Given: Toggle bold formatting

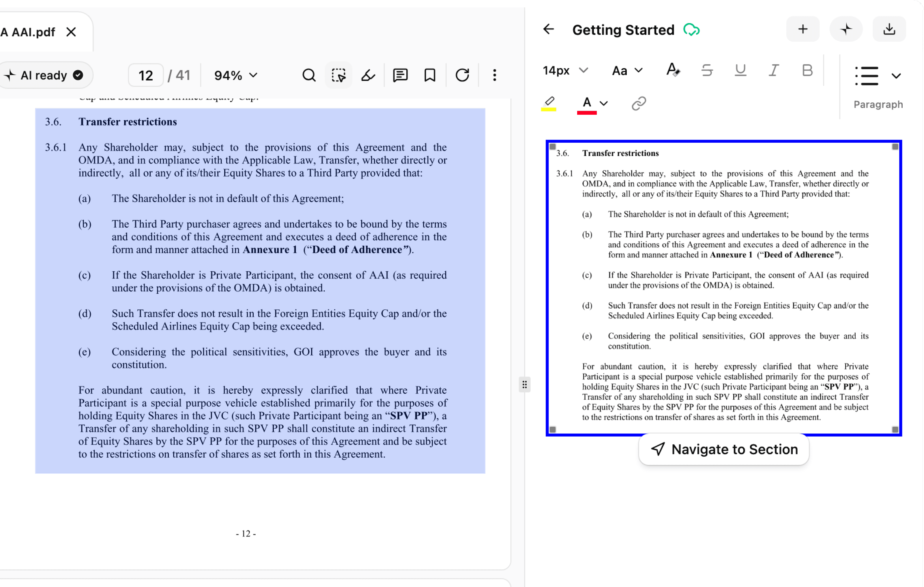Looking at the screenshot, I should point(807,71).
